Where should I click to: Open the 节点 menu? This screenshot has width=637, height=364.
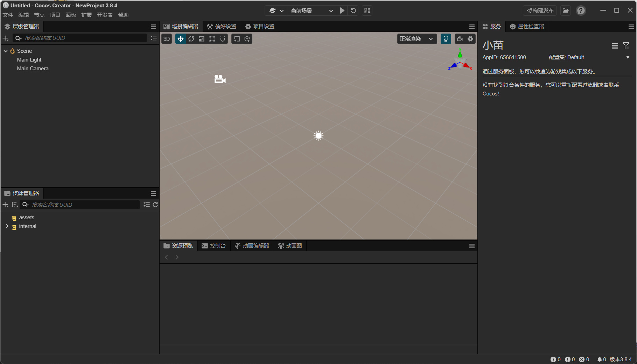coord(39,15)
